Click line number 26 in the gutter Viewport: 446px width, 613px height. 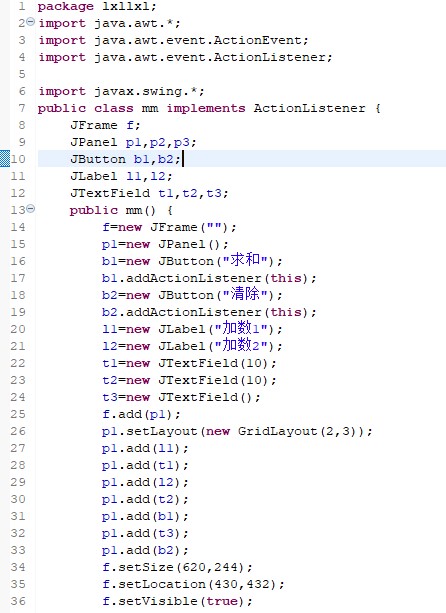(18, 431)
